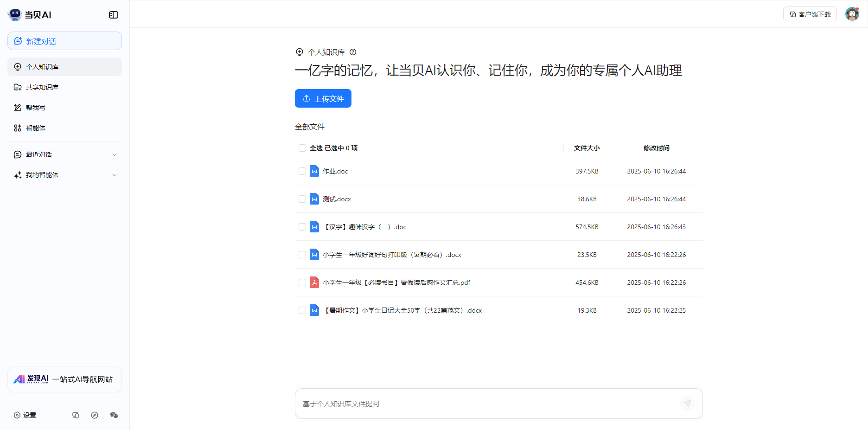Open 智能体 in the sidebar

coord(64,128)
